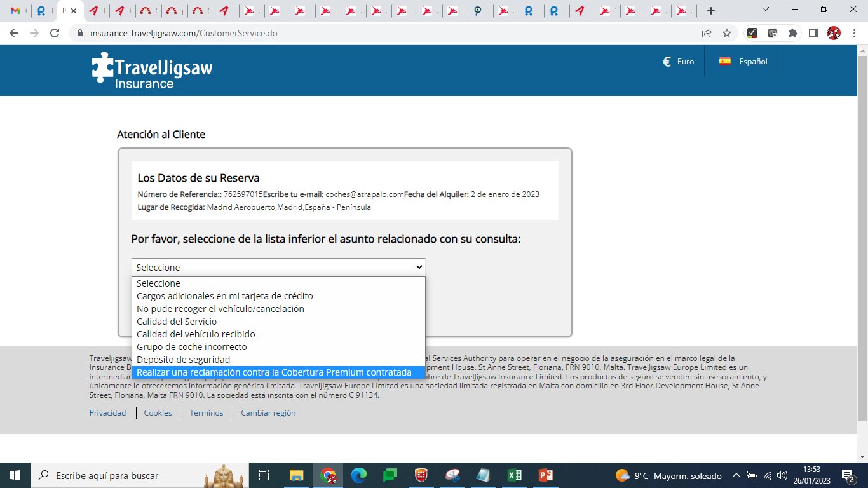868x488 pixels.
Task: Open the green chat app in taskbar
Action: click(390, 475)
